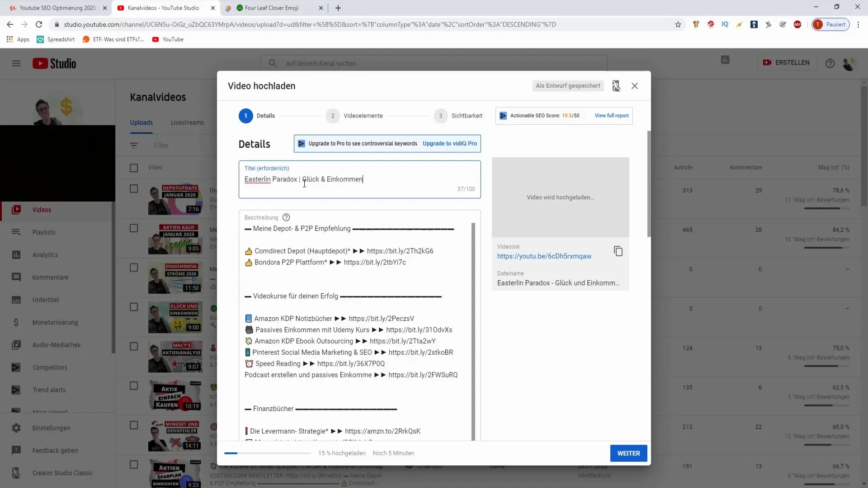Screen dimensions: 868x488
Task: Open the youtu.be video link
Action: click(x=544, y=256)
